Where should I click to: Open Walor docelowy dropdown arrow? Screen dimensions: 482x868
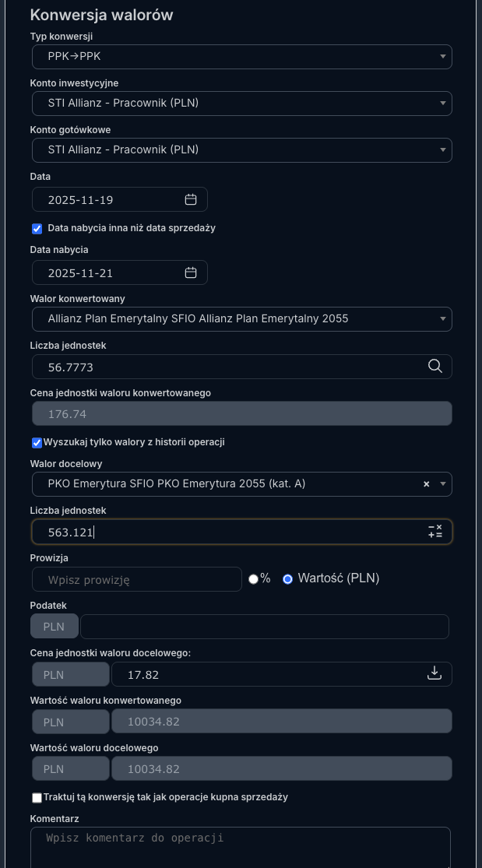443,484
